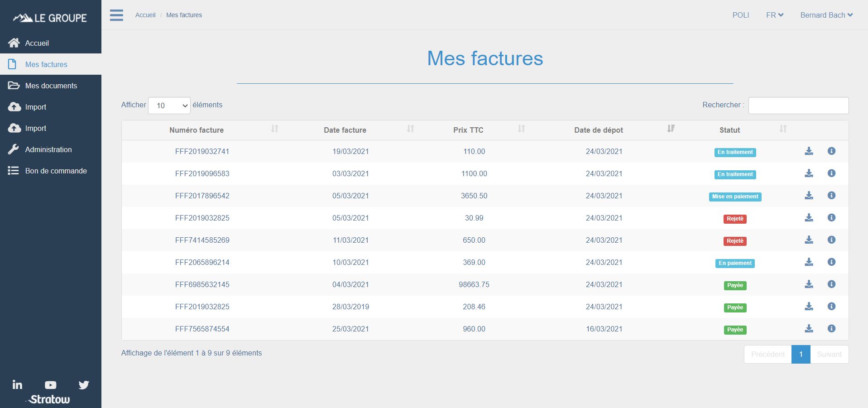The height and width of the screenshot is (408, 868).
Task: Click the 98663.75 price cell
Action: (474, 284)
